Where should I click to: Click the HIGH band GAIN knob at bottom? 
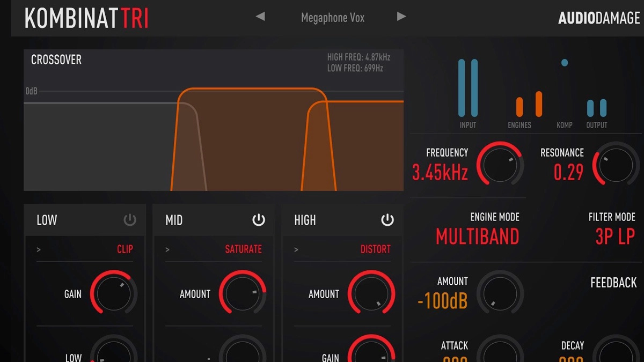pyautogui.click(x=371, y=349)
